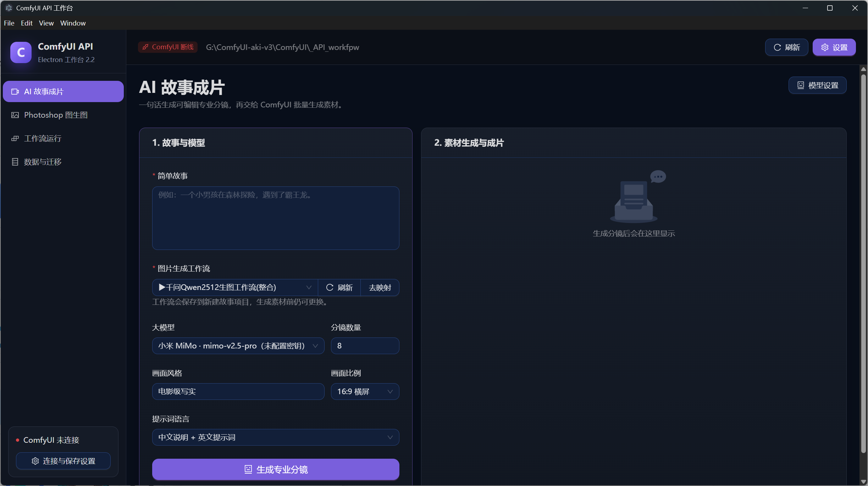
Task: Click the 画面风格 field with 电影级写实
Action: [x=238, y=392]
